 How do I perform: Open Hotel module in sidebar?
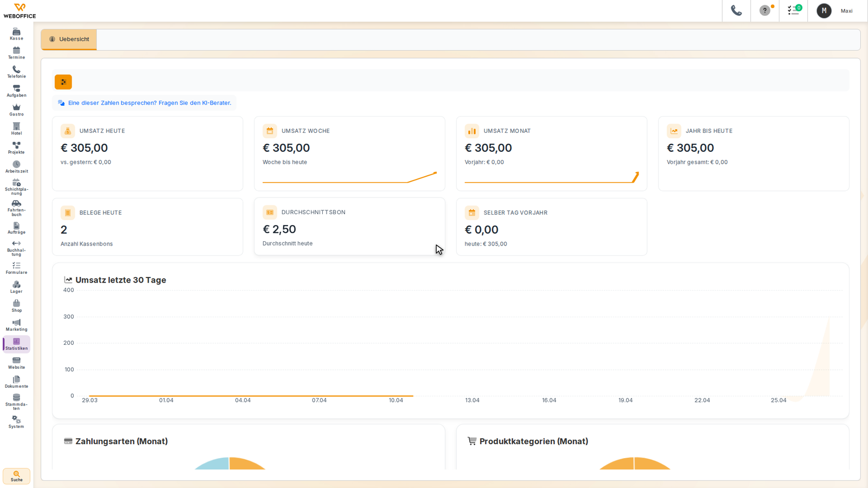(16, 129)
